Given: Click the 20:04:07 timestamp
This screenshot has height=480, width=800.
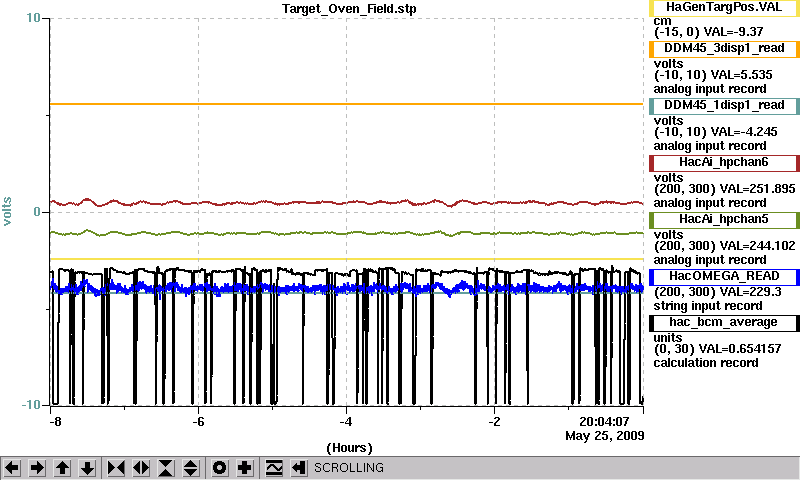Looking at the screenshot, I should [x=604, y=422].
